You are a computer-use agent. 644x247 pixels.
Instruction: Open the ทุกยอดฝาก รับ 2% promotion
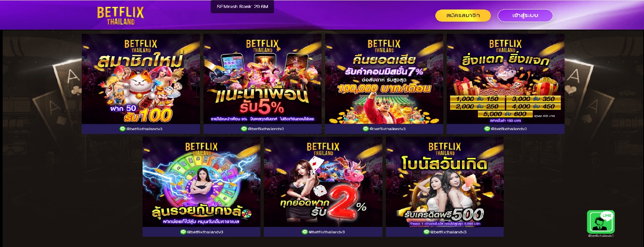[323, 182]
